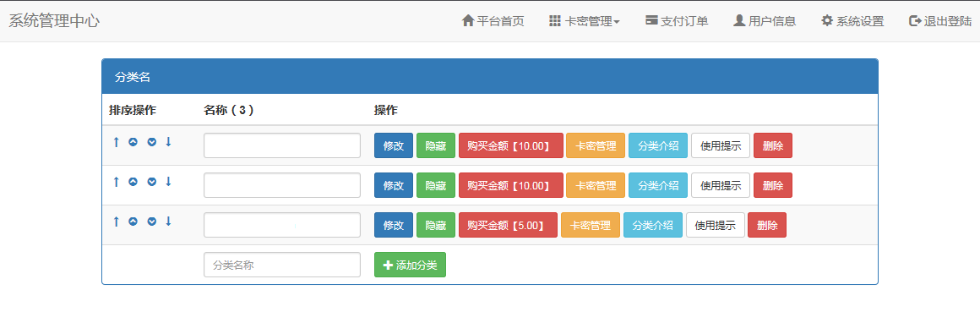Toggle 隐藏 on the second category
This screenshot has width=980, height=312.
436,185
